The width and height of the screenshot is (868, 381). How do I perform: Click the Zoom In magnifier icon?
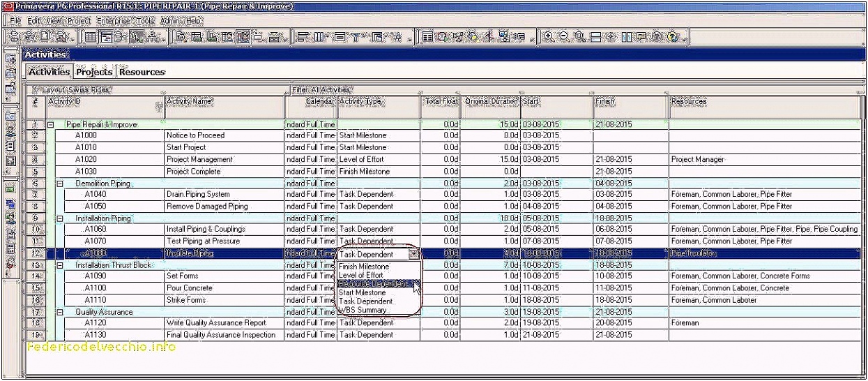548,36
